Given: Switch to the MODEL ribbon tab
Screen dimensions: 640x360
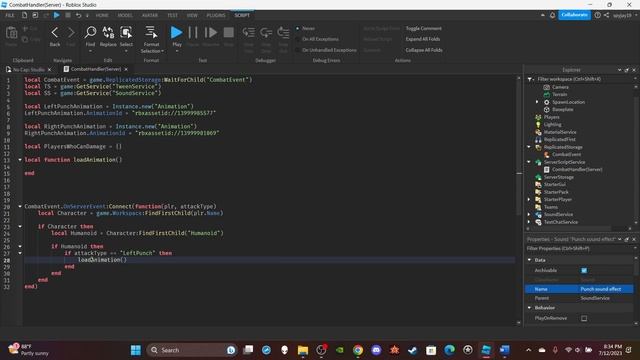Looking at the screenshot, I should (x=125, y=15).
